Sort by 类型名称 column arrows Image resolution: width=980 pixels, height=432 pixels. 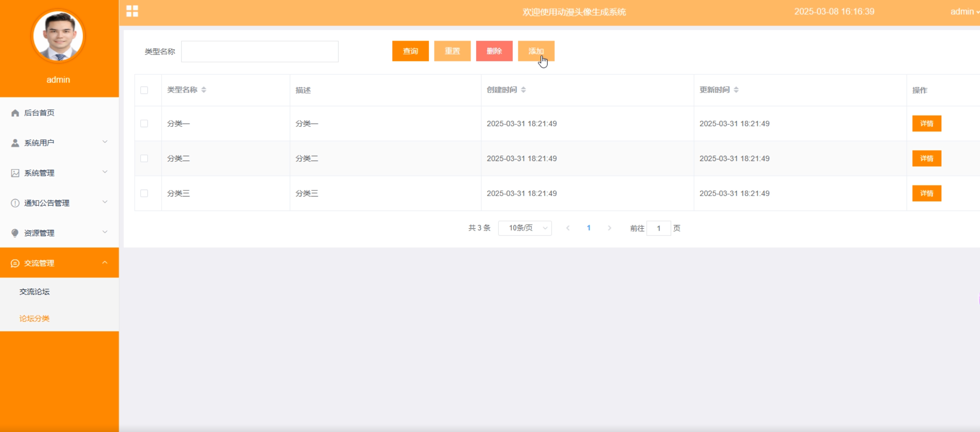click(204, 90)
